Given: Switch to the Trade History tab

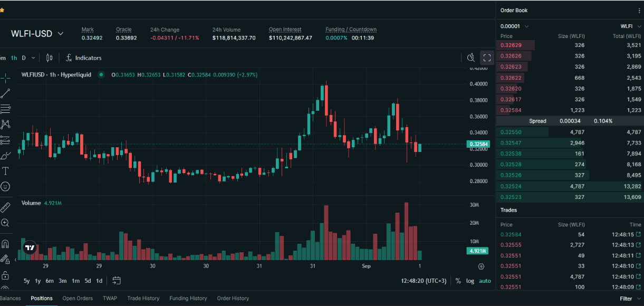Looking at the screenshot, I should [x=143, y=298].
